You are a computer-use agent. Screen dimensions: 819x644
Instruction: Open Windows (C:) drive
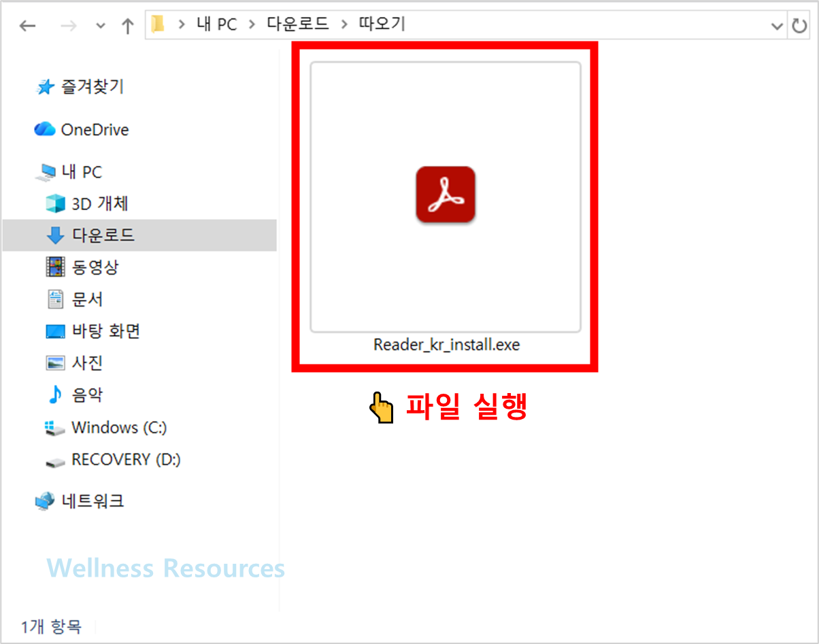(x=119, y=428)
